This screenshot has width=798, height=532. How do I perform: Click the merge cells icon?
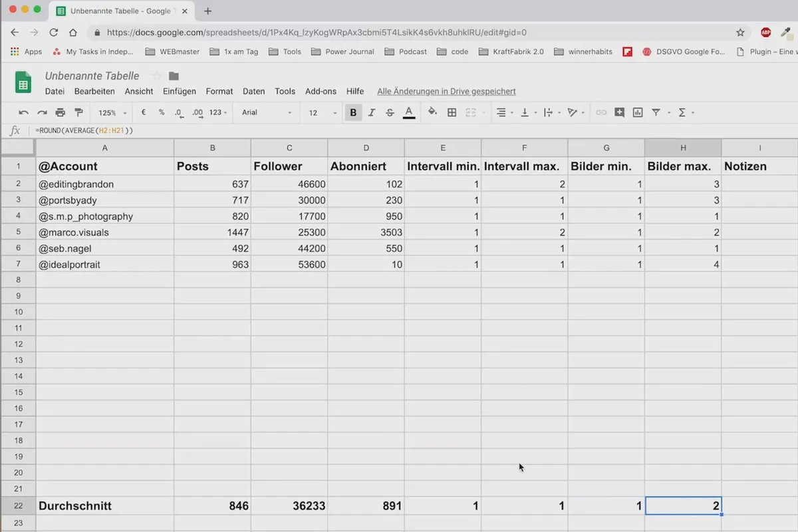click(471, 112)
